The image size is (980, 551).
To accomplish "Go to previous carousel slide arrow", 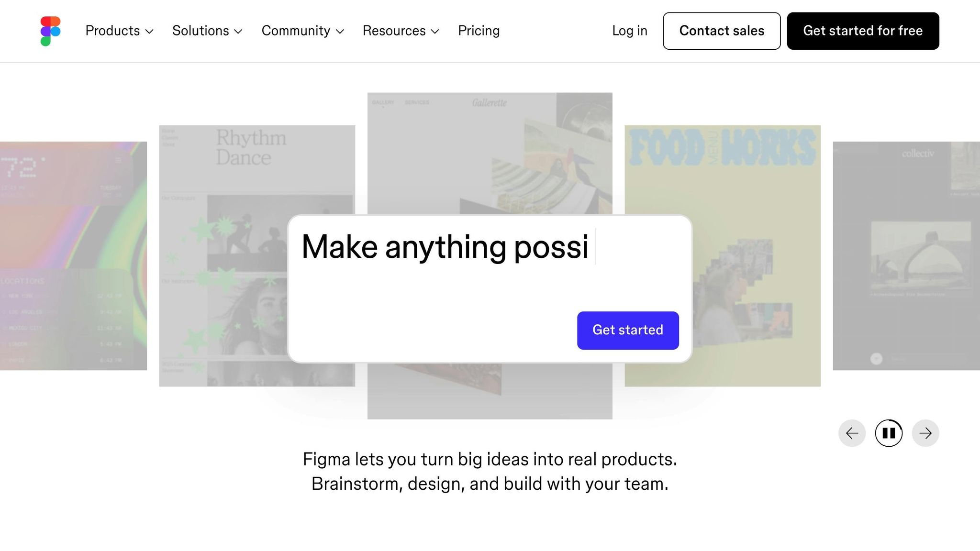I will pyautogui.click(x=852, y=433).
